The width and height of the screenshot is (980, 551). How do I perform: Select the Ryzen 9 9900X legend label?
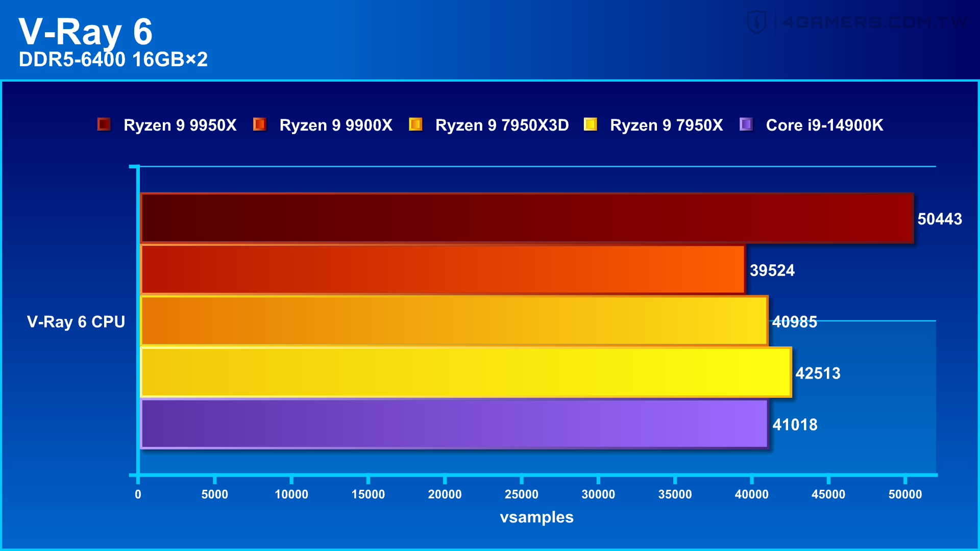click(336, 126)
